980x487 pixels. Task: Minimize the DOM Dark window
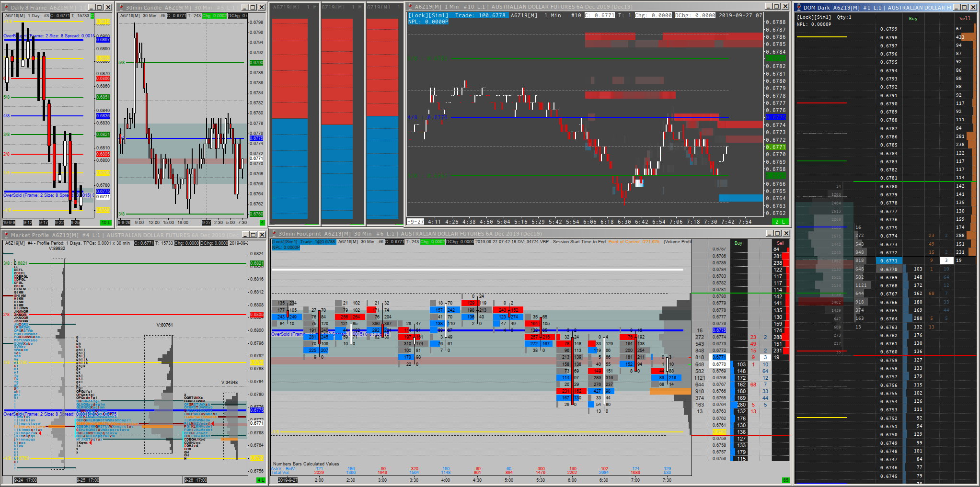(957, 7)
